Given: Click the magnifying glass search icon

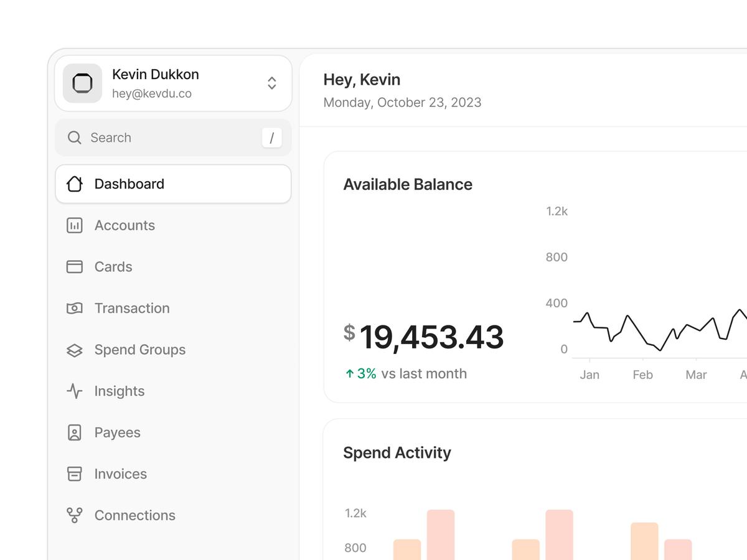Looking at the screenshot, I should pos(75,138).
